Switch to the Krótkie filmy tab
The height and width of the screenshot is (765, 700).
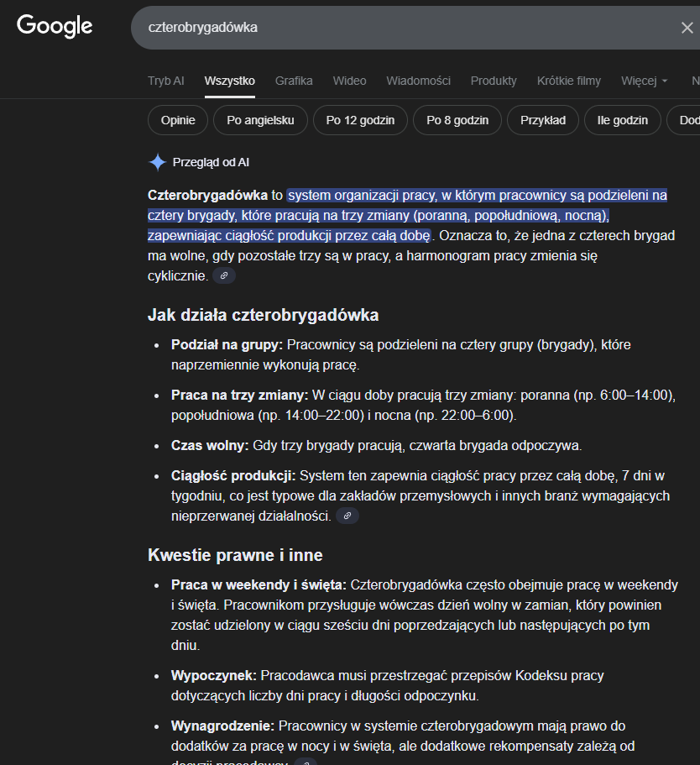pyautogui.click(x=569, y=81)
